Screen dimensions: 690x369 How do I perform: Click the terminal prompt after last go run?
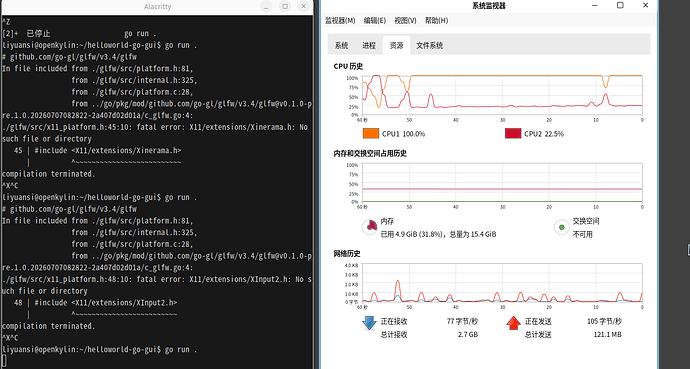pos(4,361)
